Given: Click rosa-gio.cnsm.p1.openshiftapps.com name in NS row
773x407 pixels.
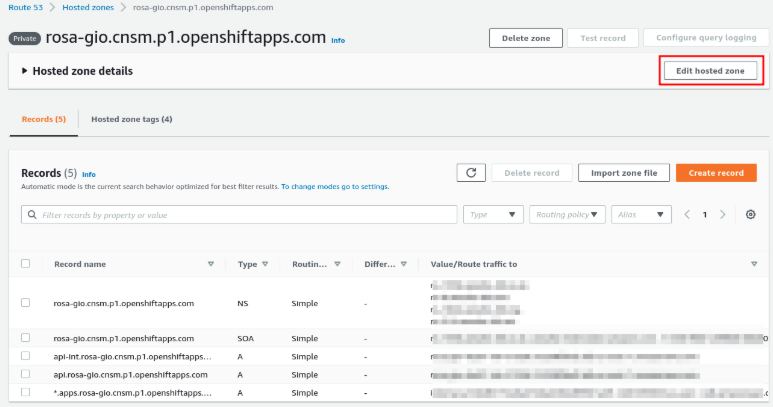Looking at the screenshot, I should coord(124,304).
